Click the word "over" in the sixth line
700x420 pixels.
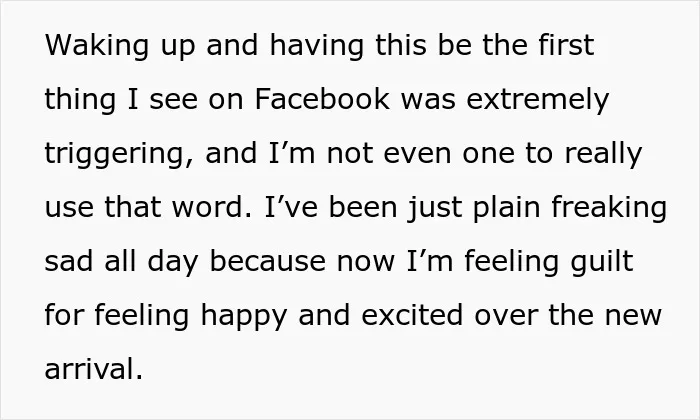tap(506, 316)
